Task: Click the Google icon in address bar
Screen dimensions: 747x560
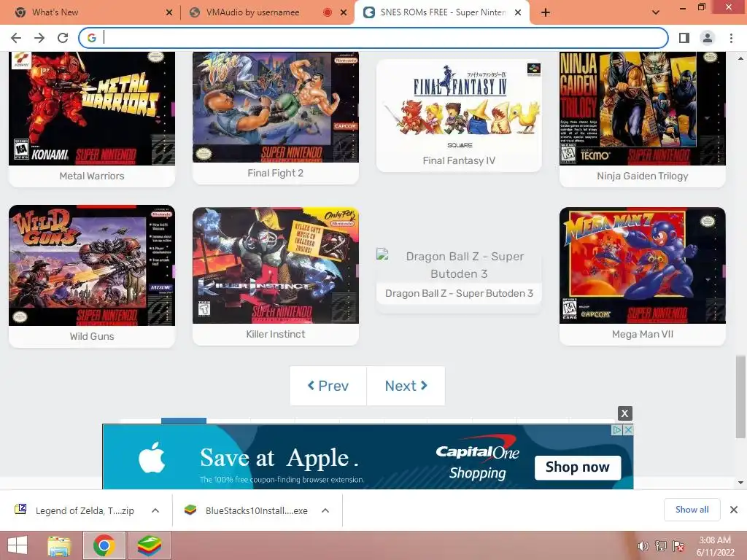Action: point(92,38)
